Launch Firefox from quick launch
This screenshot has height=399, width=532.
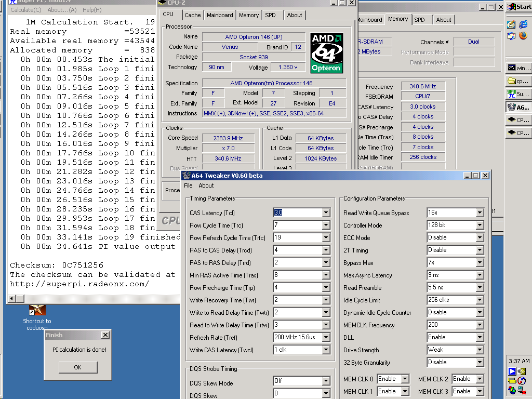(523, 35)
